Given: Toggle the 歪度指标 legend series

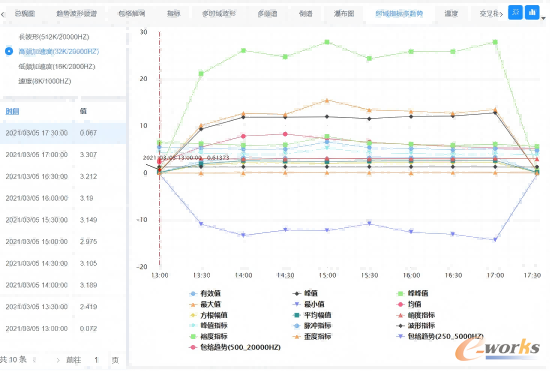Looking at the screenshot, I should 312,336.
